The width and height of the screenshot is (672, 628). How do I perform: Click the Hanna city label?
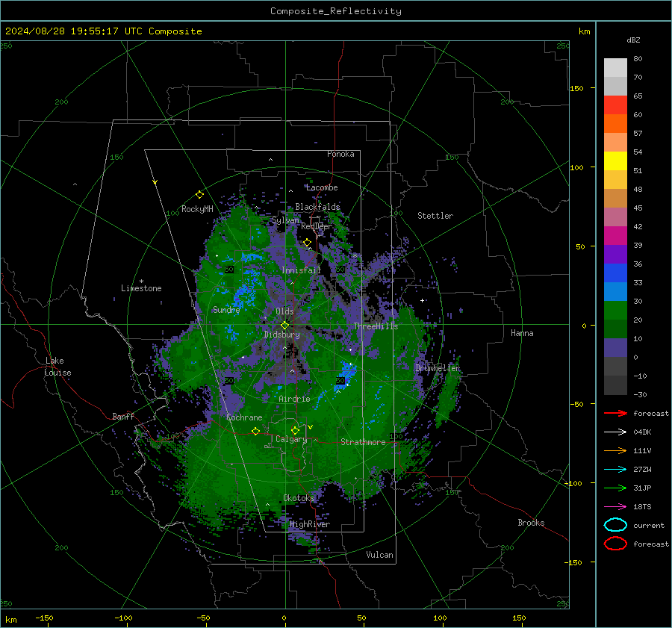522,333
